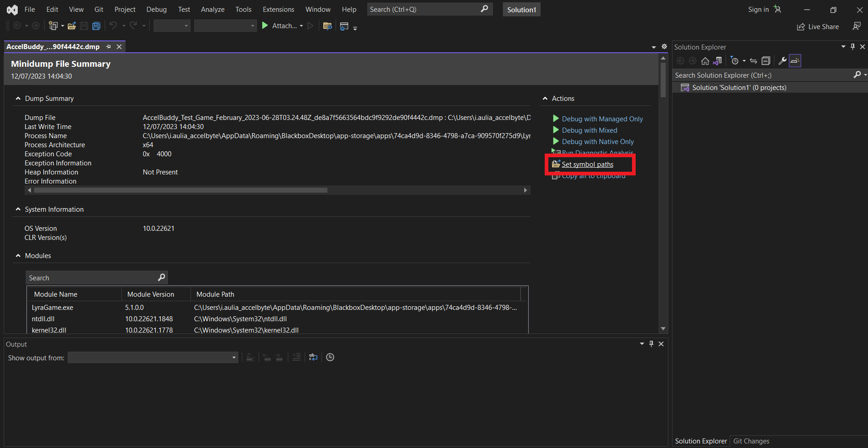Collapse the Actions section
The width and height of the screenshot is (868, 448).
tap(545, 99)
